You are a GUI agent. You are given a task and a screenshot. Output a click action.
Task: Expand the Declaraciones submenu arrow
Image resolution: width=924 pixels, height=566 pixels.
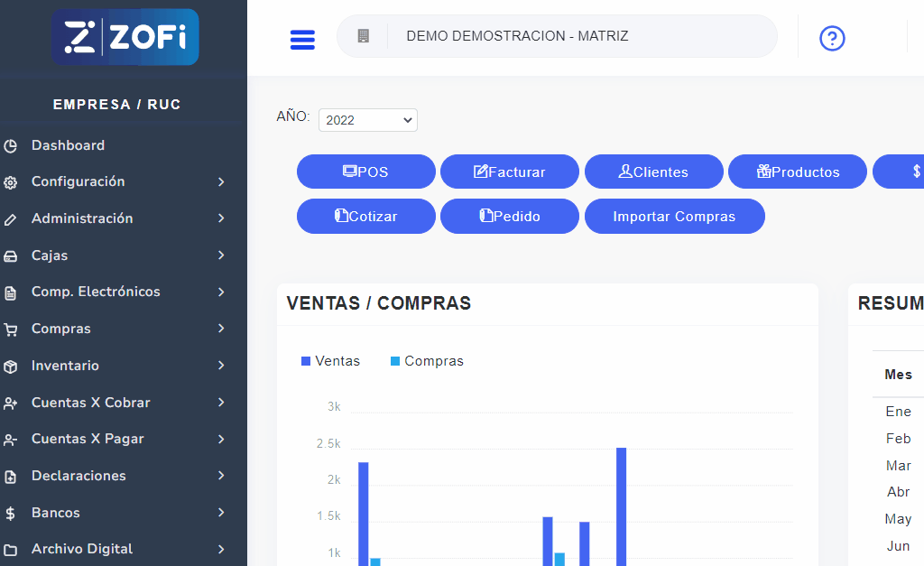point(221,476)
